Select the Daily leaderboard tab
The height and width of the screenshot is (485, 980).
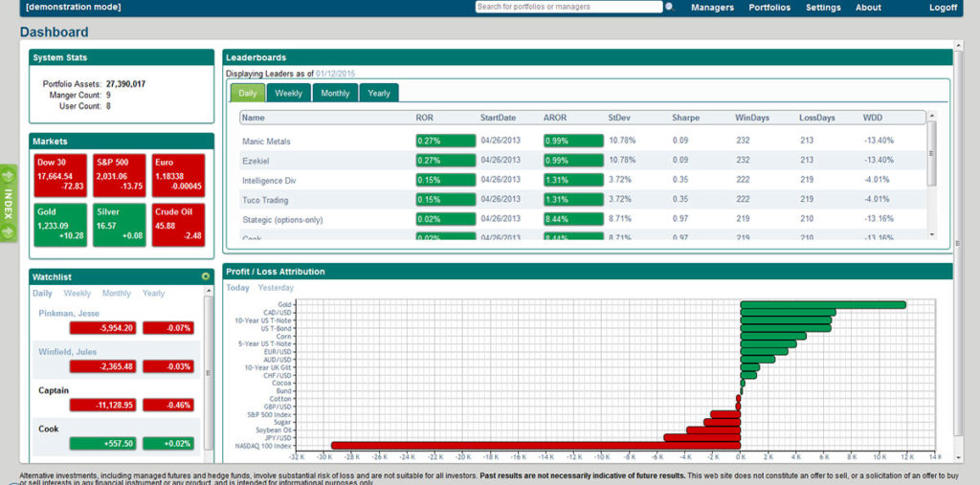pos(248,93)
